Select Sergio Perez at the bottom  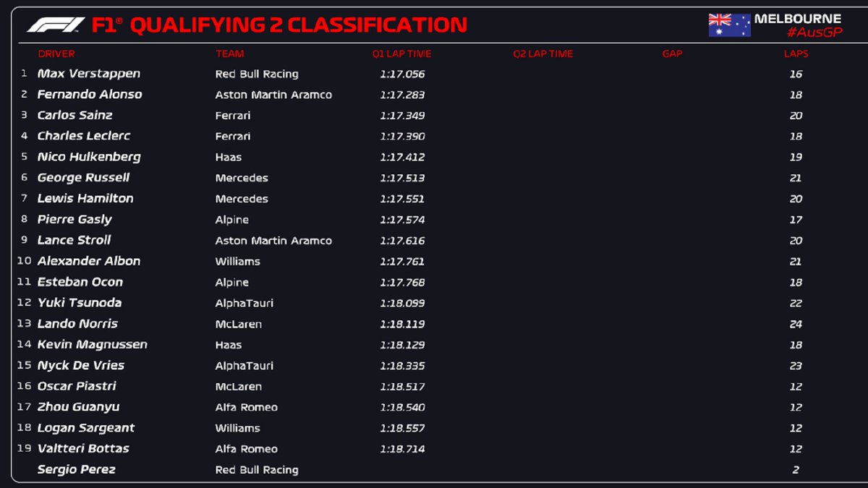(x=76, y=470)
